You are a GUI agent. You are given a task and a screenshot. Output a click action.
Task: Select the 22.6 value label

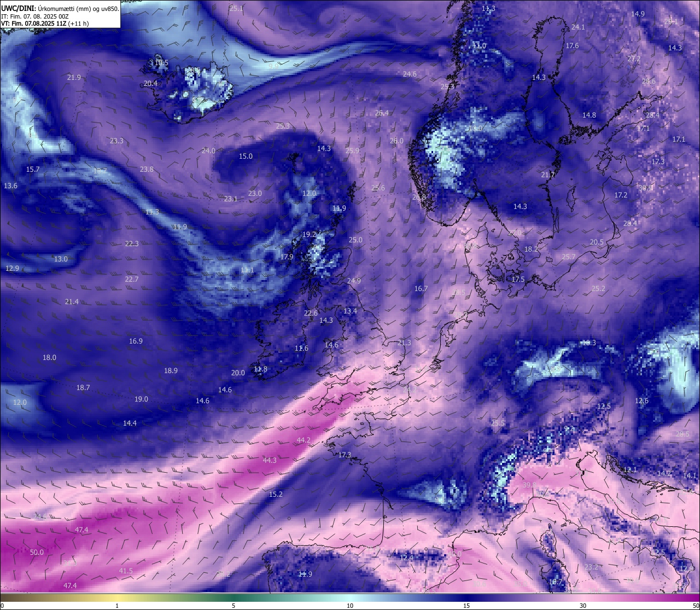(x=311, y=313)
